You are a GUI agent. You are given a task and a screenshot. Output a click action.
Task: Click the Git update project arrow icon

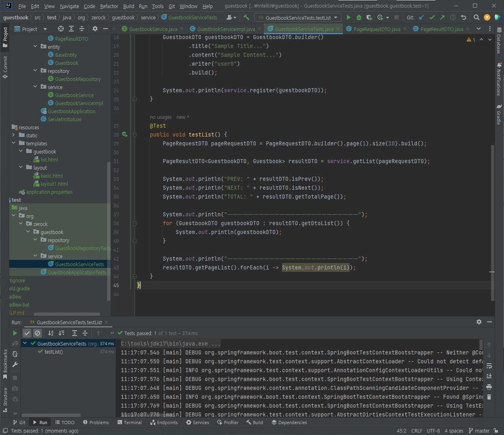[421, 17]
